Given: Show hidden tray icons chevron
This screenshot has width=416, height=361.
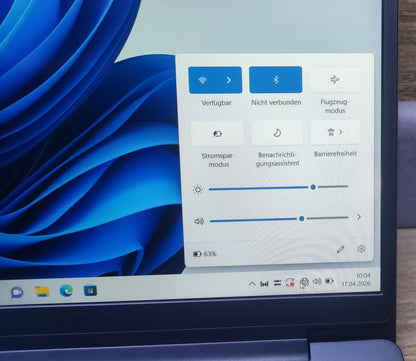Looking at the screenshot, I should 252,284.
